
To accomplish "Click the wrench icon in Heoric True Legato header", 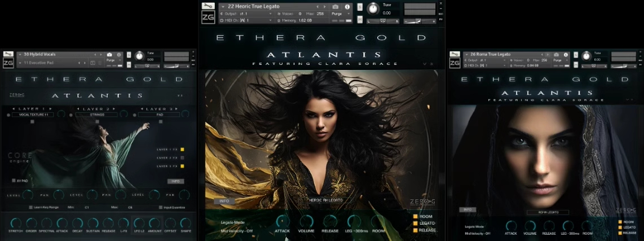I will (x=208, y=6).
